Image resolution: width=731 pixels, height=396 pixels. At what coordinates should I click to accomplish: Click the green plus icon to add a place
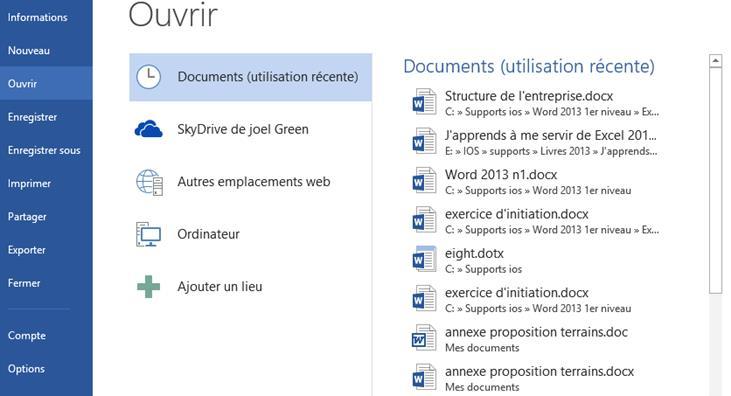148,286
